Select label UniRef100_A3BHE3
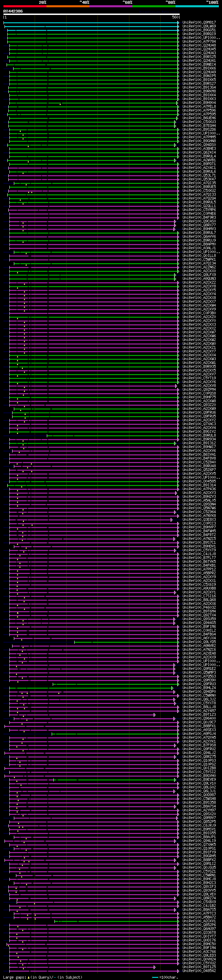Screen dimensions: 222x980 pos(199,149)
